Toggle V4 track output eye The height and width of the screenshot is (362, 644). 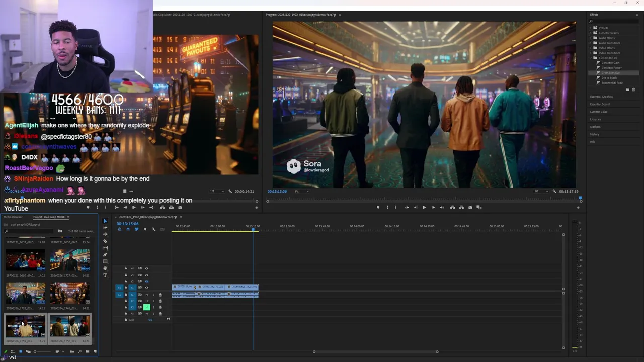click(x=147, y=268)
